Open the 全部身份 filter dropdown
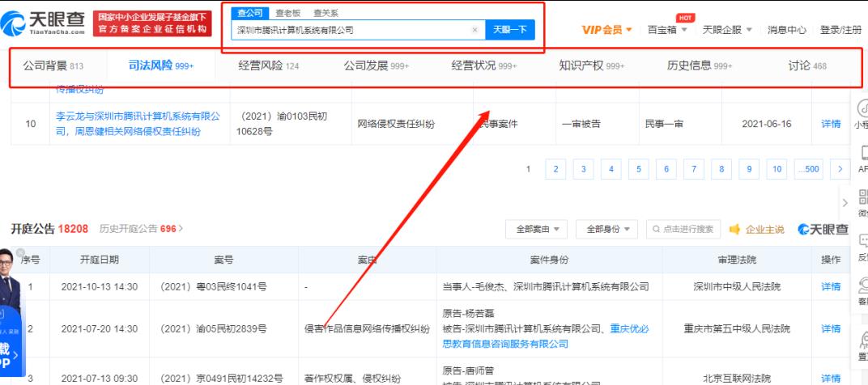Image resolution: width=868 pixels, height=385 pixels. pos(606,229)
